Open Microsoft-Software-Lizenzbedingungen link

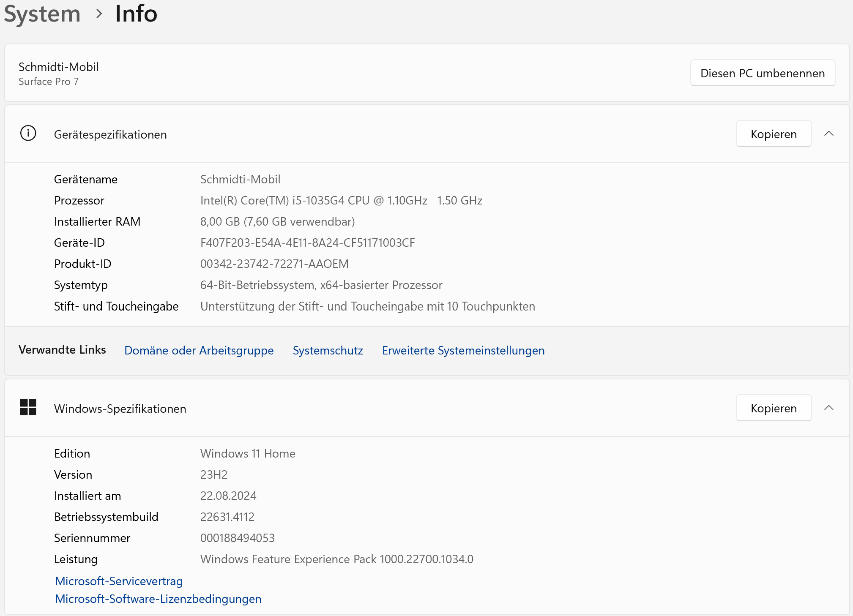(x=158, y=599)
